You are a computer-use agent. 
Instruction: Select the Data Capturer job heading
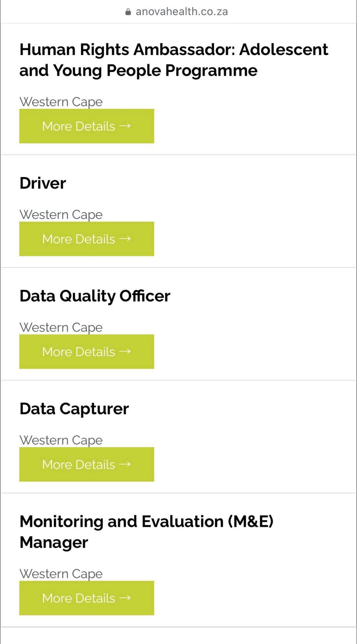click(x=74, y=409)
